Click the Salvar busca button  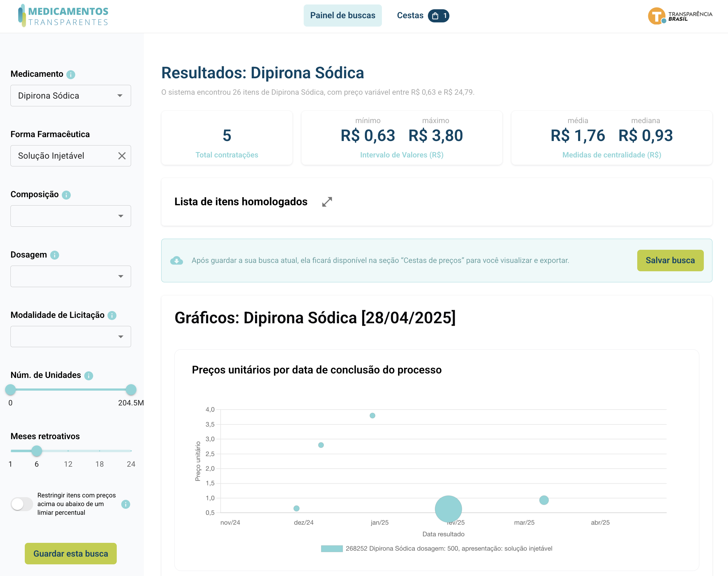pyautogui.click(x=670, y=260)
